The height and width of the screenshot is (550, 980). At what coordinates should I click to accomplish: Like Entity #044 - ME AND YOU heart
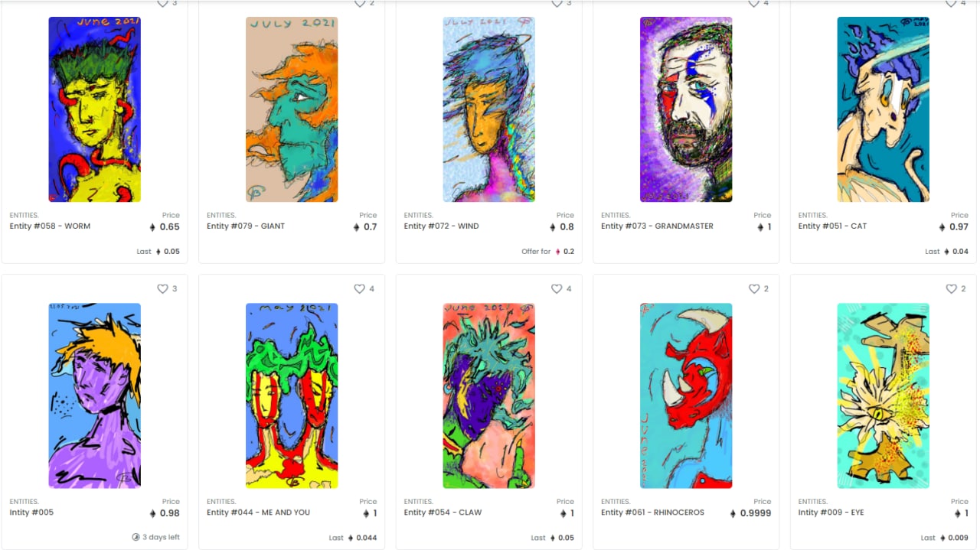tap(359, 289)
